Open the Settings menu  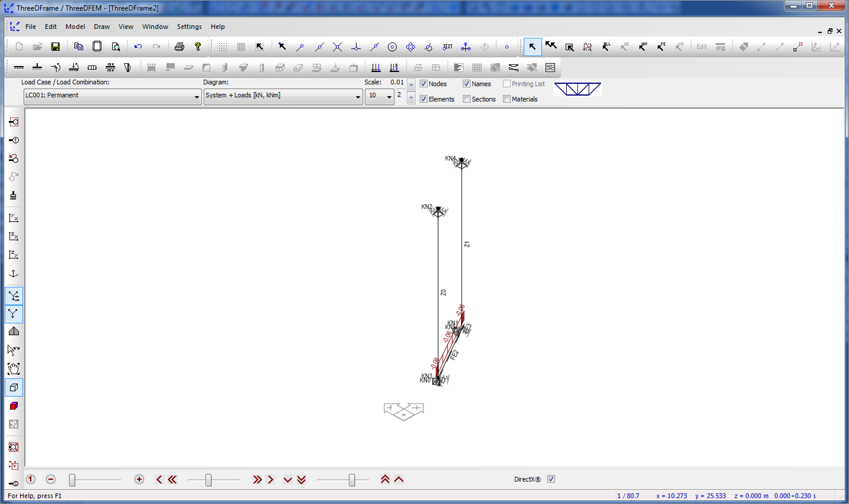pos(189,27)
